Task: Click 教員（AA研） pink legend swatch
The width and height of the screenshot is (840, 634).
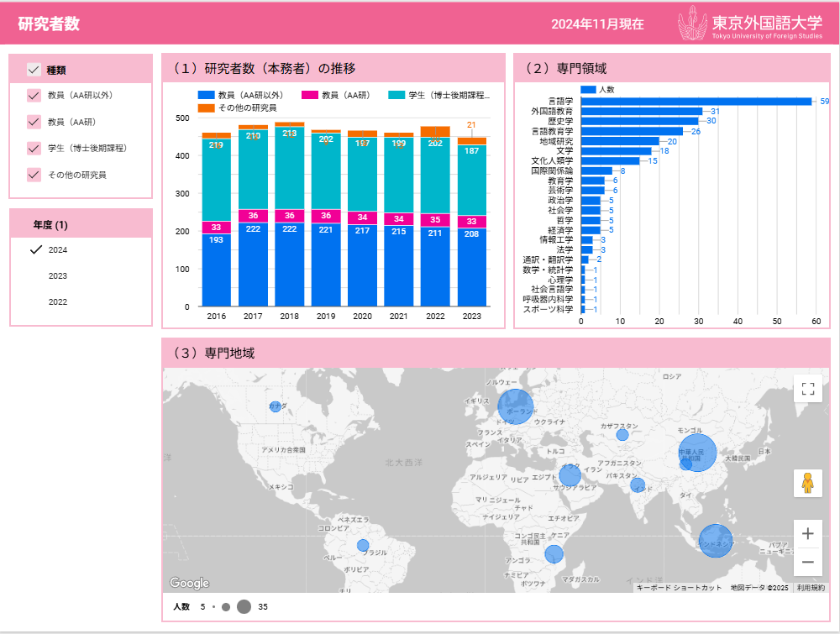Action: pos(310,96)
